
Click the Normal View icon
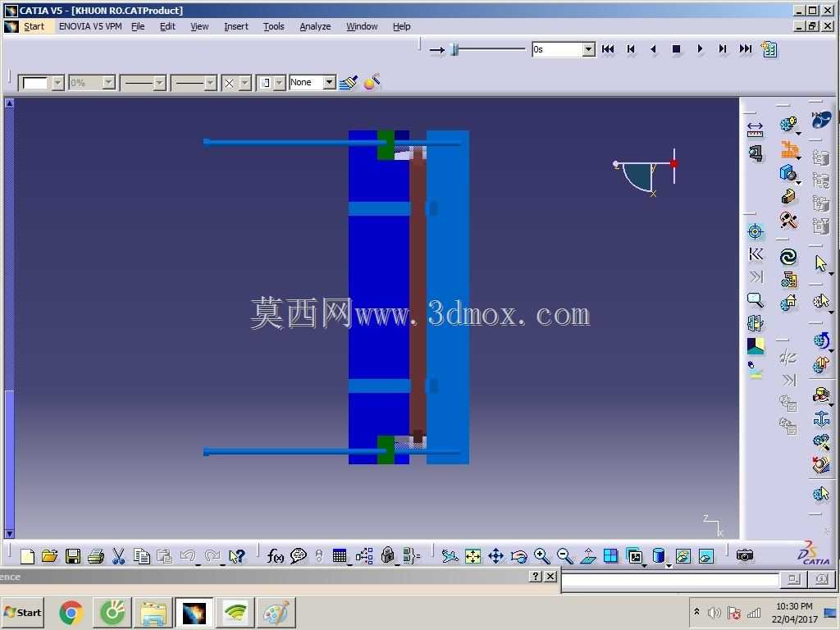(587, 556)
